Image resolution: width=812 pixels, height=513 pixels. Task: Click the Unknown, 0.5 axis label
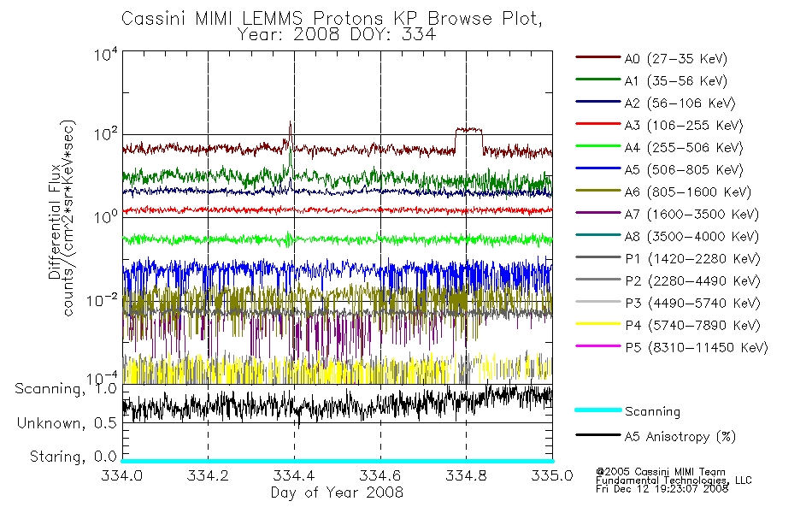point(67,423)
